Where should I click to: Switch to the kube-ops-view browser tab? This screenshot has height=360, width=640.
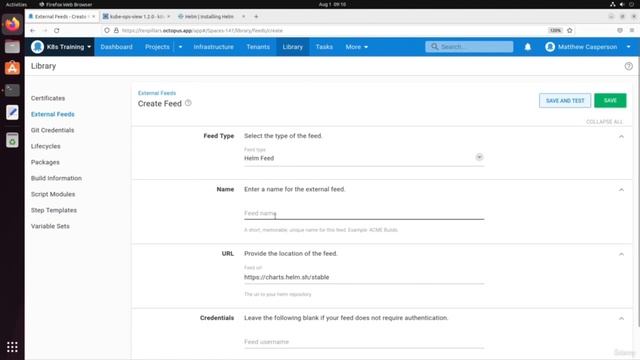(136, 17)
